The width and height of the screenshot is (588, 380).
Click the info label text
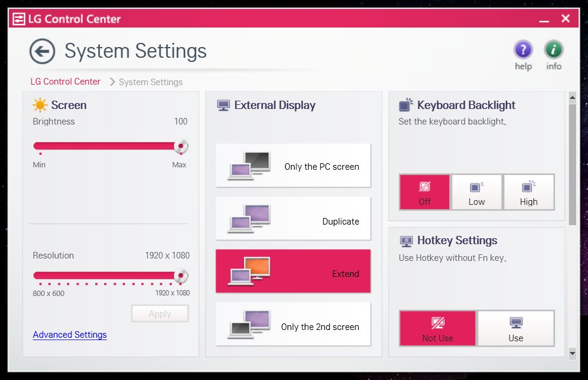coord(554,66)
